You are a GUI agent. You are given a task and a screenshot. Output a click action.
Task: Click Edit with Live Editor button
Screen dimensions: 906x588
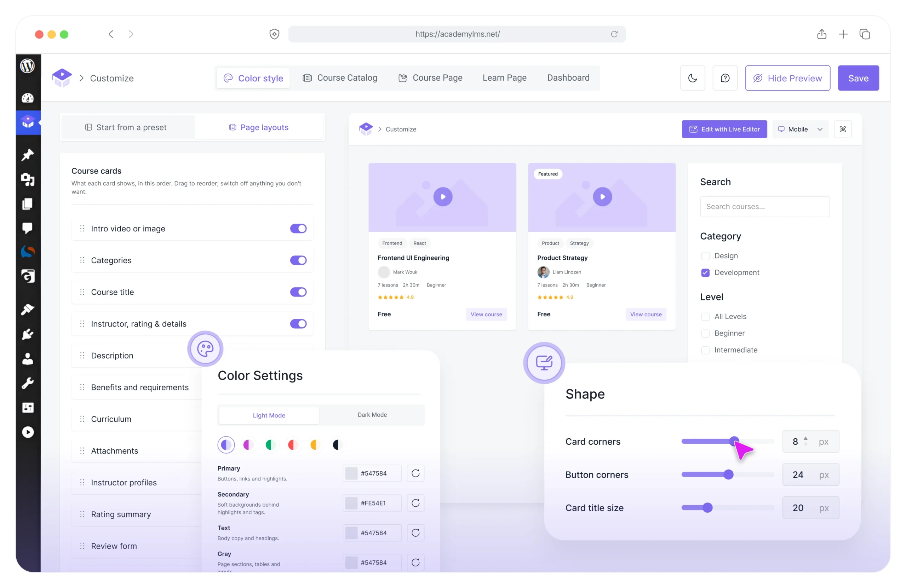[x=724, y=129]
